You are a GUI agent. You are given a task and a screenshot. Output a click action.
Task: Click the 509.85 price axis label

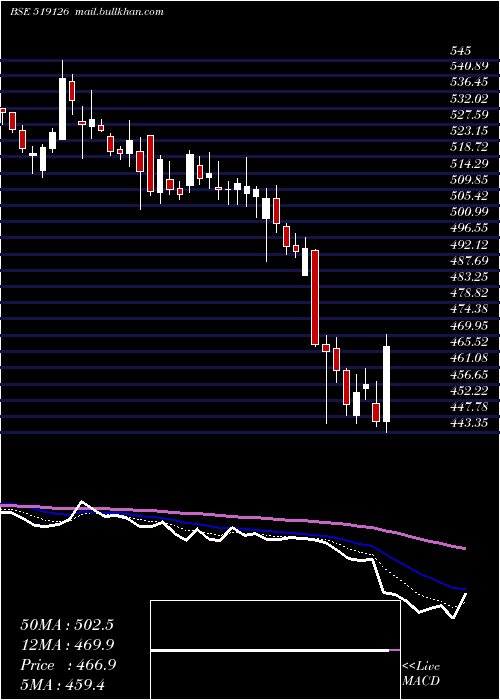click(469, 180)
